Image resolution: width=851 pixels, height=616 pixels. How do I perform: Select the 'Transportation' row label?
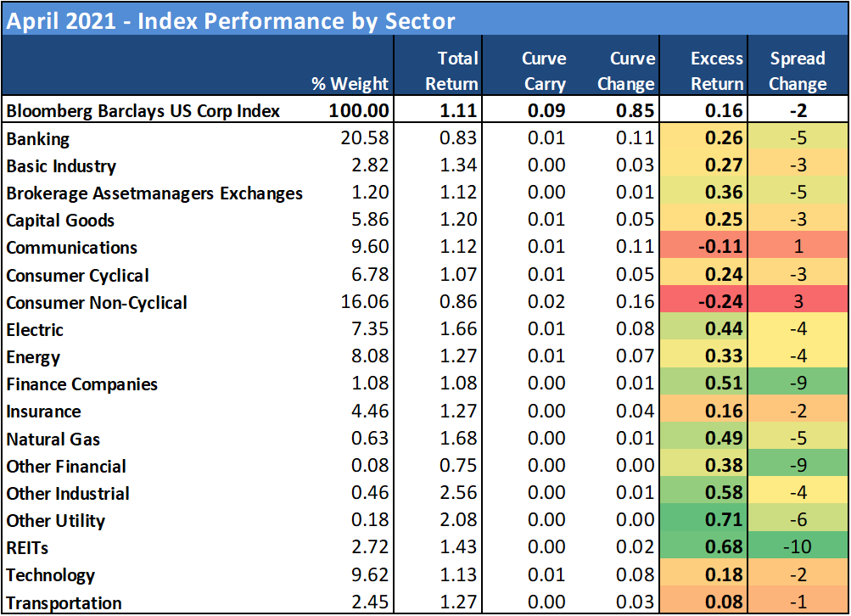[x=64, y=603]
